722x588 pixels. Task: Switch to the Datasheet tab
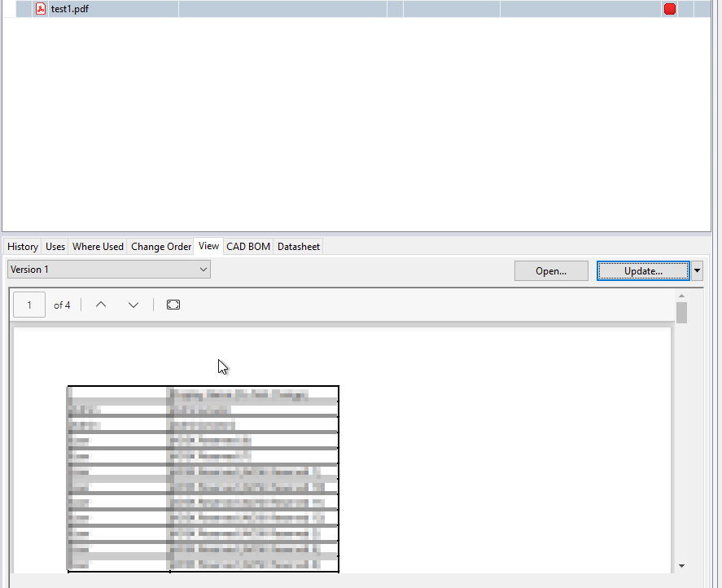(298, 246)
